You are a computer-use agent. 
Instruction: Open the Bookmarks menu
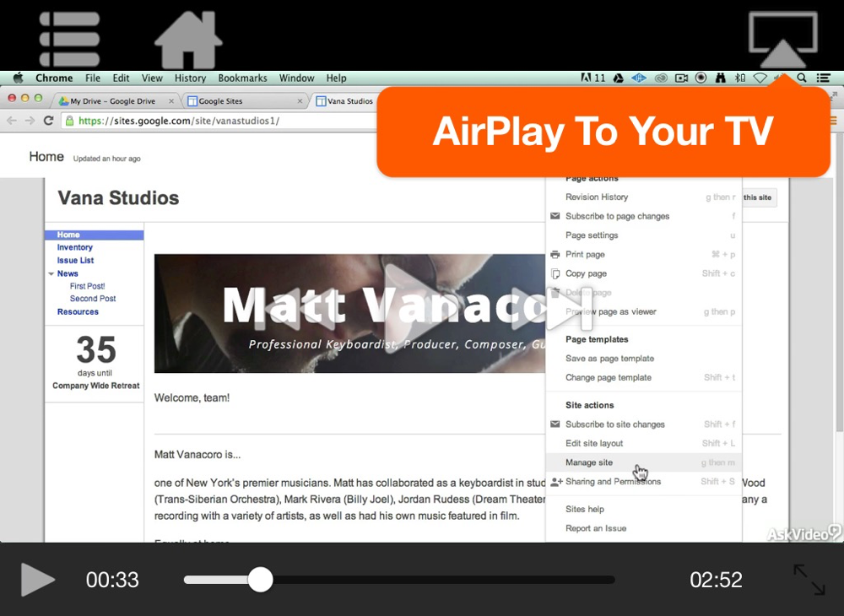(x=242, y=78)
